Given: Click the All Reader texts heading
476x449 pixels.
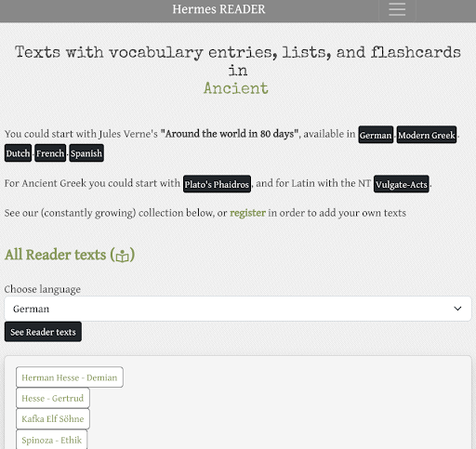Looking at the screenshot, I should click(x=70, y=255).
